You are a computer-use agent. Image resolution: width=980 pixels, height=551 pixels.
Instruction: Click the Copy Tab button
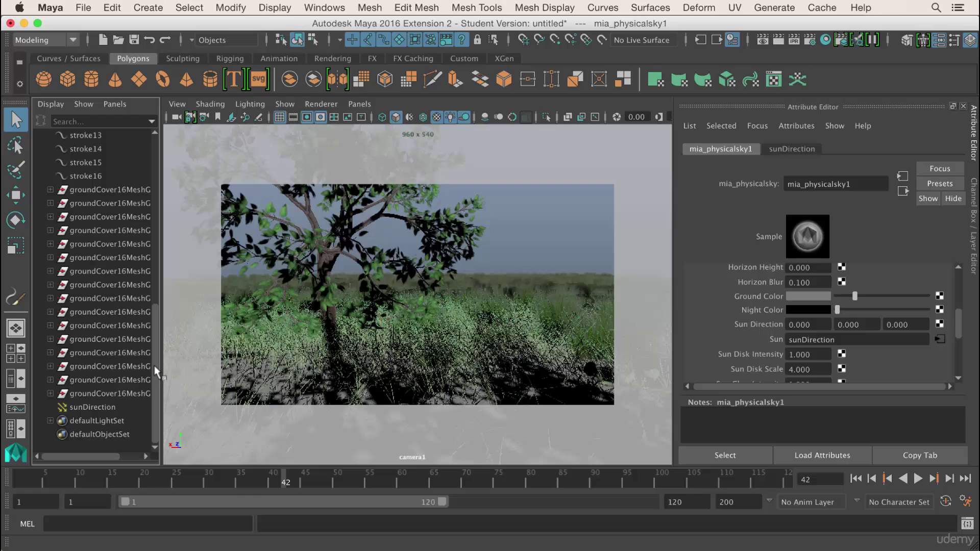pyautogui.click(x=920, y=455)
